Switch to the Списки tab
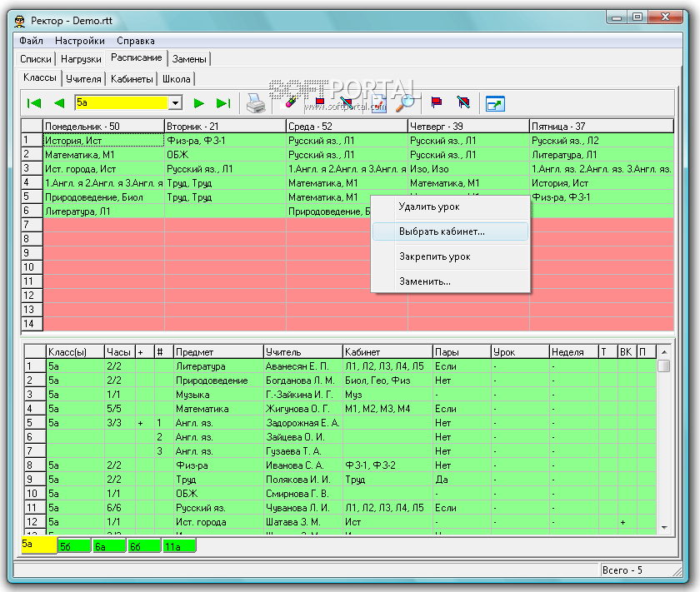700x592 pixels. coord(36,59)
